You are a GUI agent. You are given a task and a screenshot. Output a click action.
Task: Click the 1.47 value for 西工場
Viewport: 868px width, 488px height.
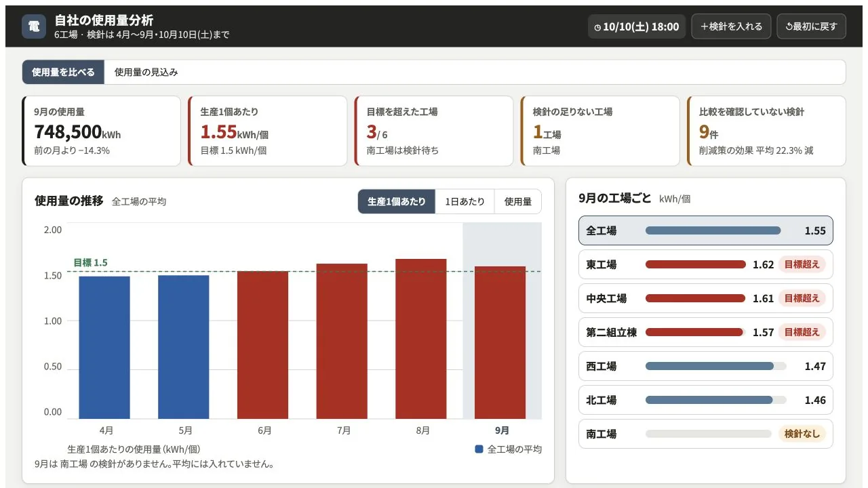tap(815, 366)
